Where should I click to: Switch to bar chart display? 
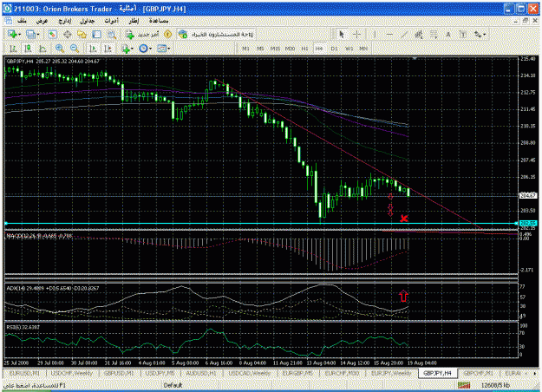click(x=13, y=49)
